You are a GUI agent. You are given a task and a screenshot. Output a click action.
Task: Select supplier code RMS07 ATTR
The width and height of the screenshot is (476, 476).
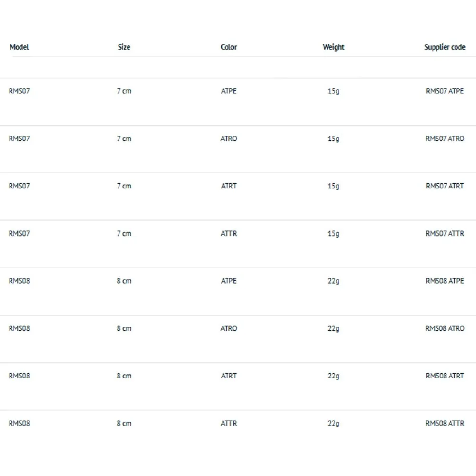445,233
